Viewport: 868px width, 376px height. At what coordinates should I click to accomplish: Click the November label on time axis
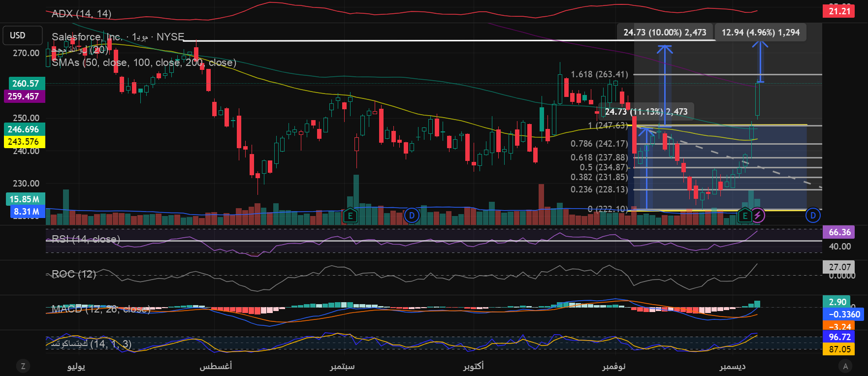pos(613,366)
